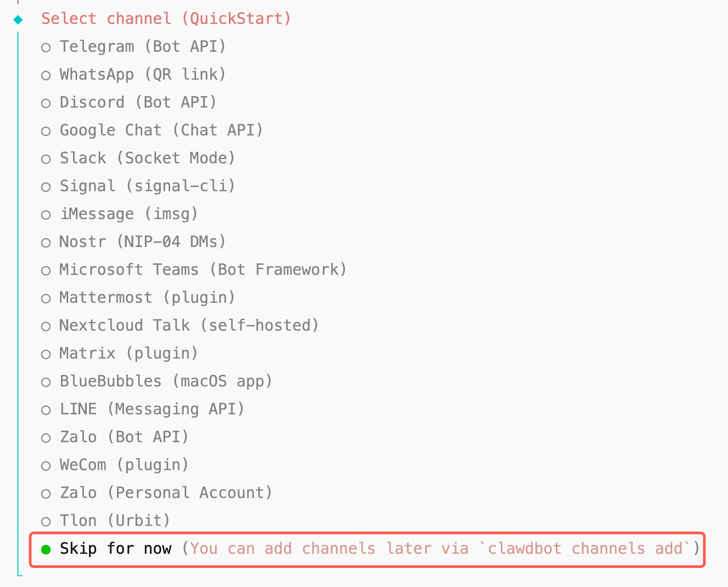
Task: Select Discord (Bot API) radio button
Action: click(x=46, y=103)
